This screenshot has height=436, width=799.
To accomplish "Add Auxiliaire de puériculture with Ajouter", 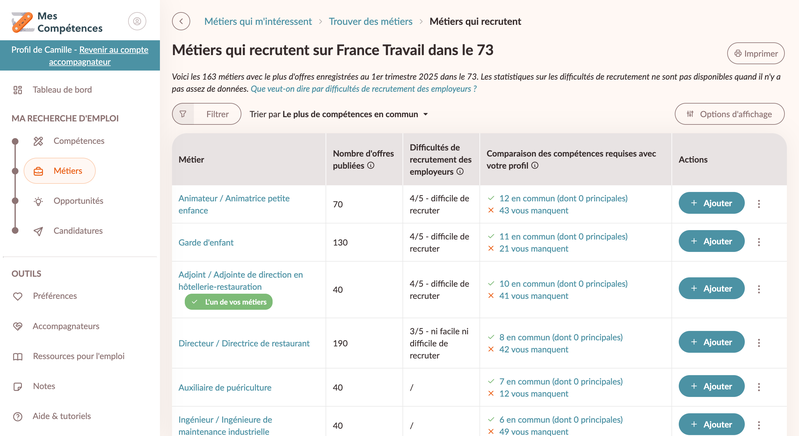I will click(711, 386).
